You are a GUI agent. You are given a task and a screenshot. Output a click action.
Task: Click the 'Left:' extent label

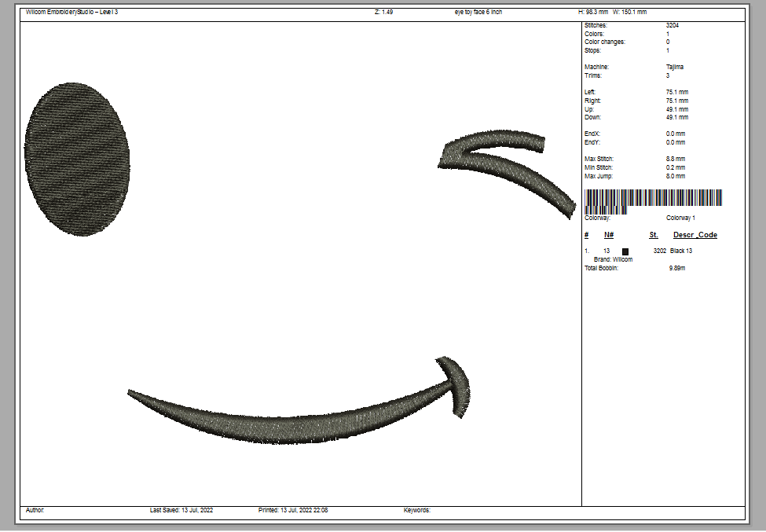tap(590, 92)
